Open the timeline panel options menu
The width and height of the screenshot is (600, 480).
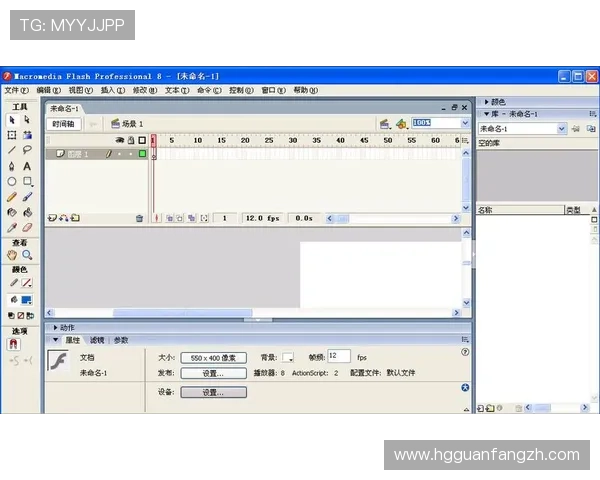point(465,140)
